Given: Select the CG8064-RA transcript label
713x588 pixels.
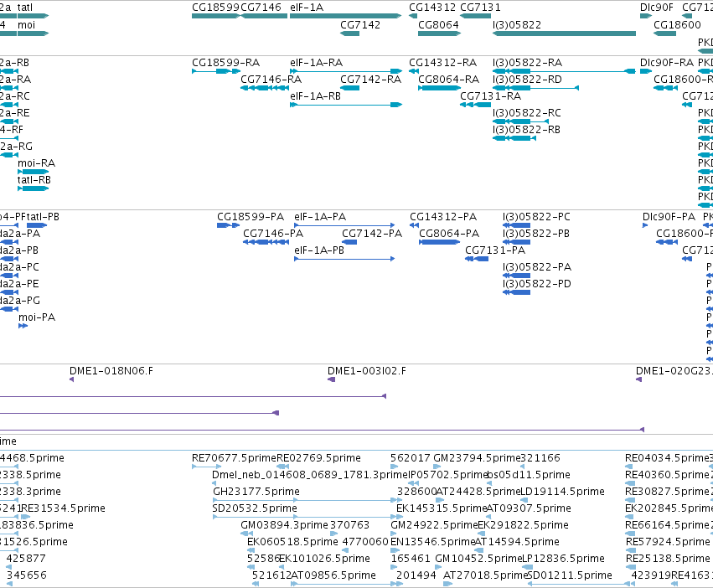Looking at the screenshot, I should click(x=449, y=79).
